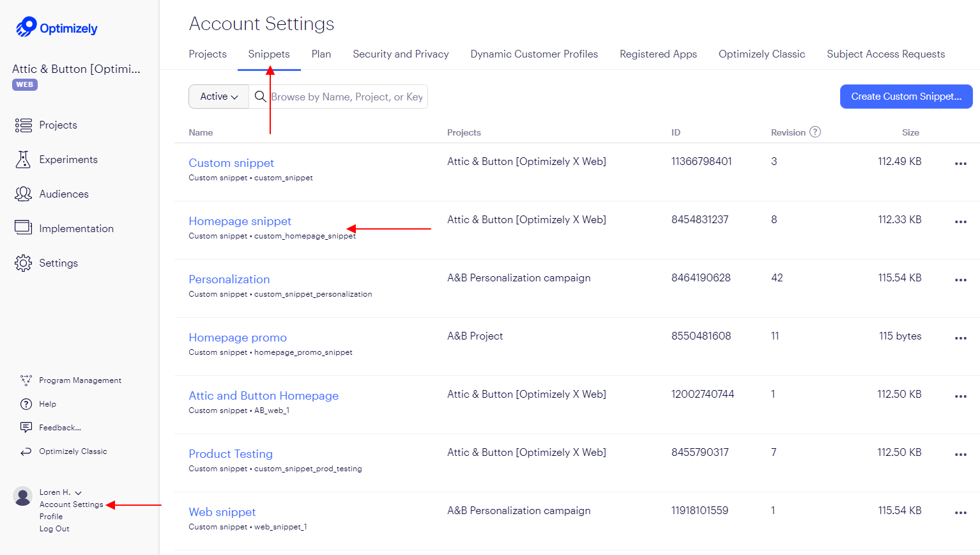Click the size value 115 bytes
The width and height of the screenshot is (980, 555).
point(900,336)
